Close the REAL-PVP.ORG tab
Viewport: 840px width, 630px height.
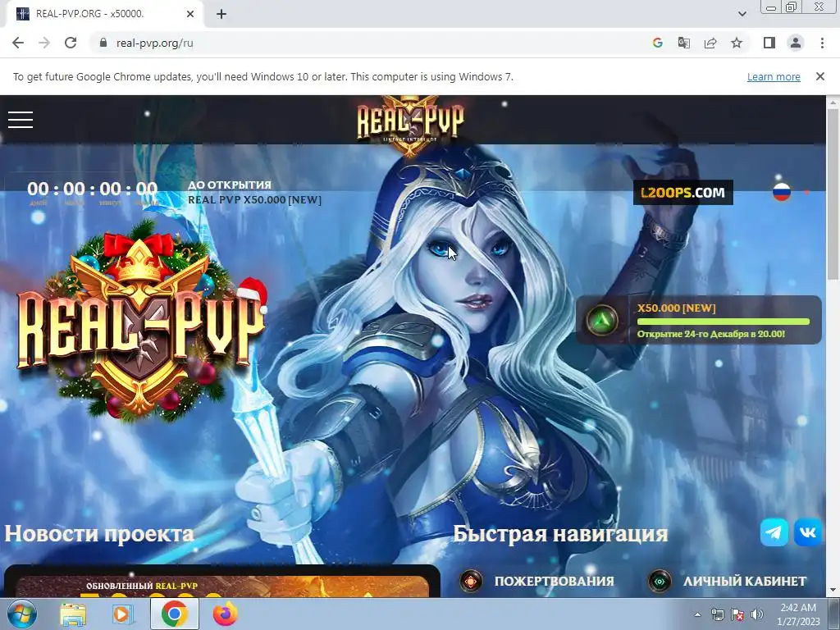click(190, 14)
